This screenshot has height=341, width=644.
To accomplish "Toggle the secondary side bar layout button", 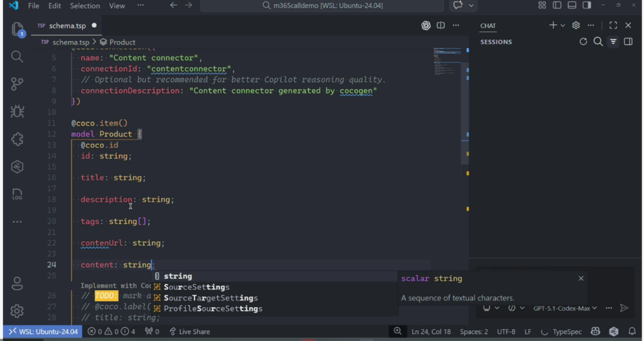I will (586, 6).
